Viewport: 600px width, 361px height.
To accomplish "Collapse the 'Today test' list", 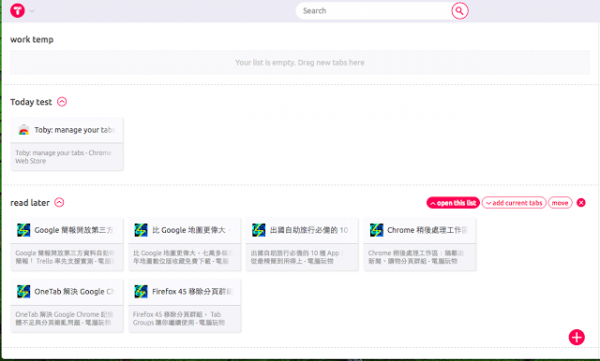I will tap(62, 102).
